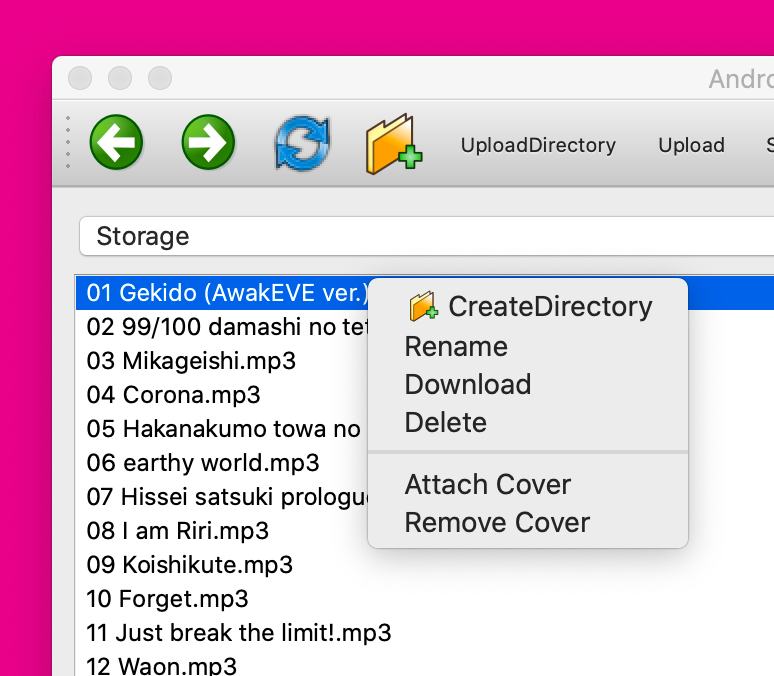Click the toolbar create-folder icon
Screen dimensions: 774x676
coord(393,144)
